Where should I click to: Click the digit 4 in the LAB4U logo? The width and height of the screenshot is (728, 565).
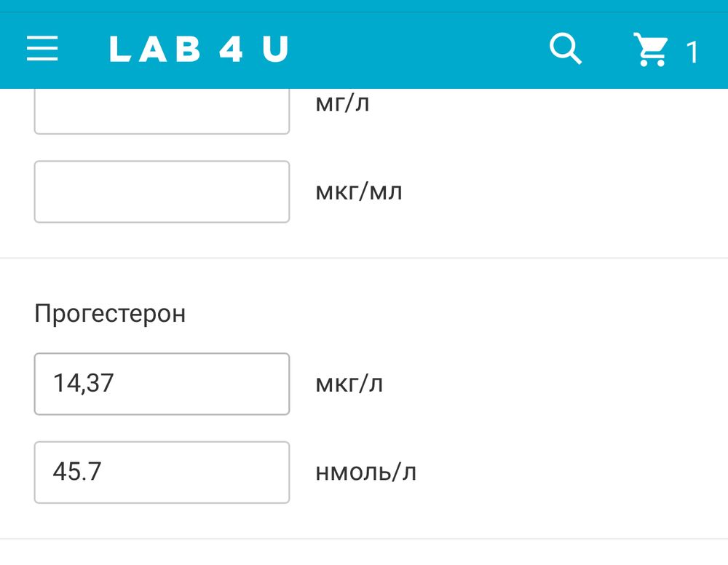231,50
